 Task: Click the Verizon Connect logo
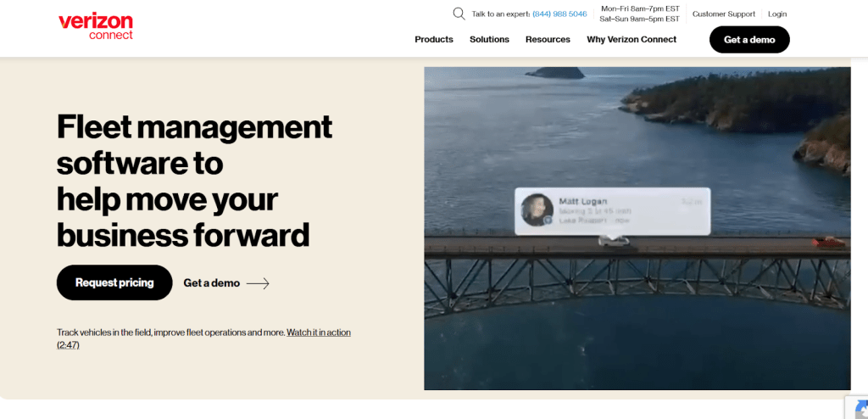(x=96, y=26)
